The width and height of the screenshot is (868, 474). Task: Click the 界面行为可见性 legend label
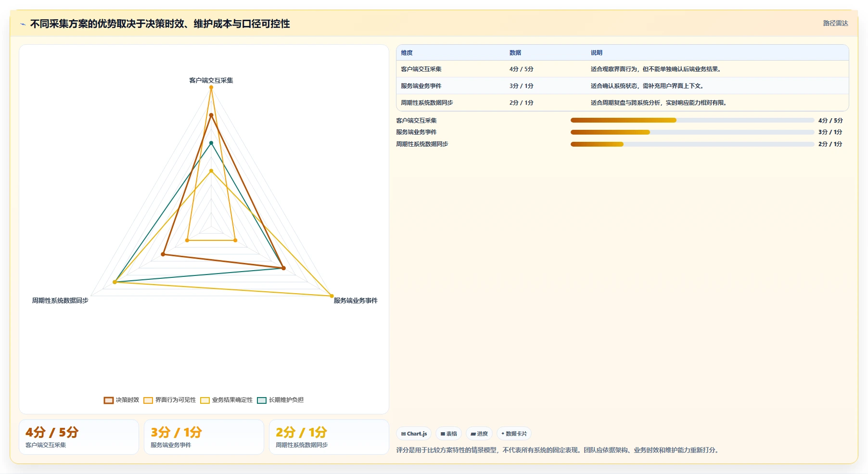pyautogui.click(x=176, y=400)
